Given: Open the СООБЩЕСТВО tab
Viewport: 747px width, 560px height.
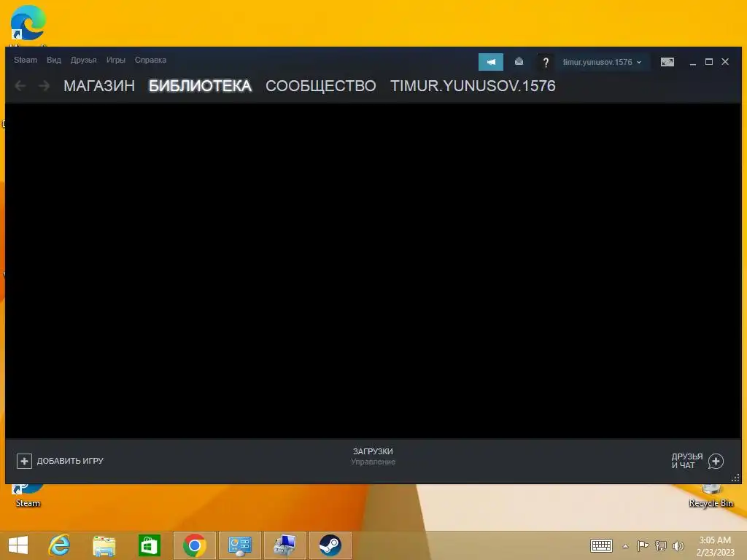Looking at the screenshot, I should point(321,86).
